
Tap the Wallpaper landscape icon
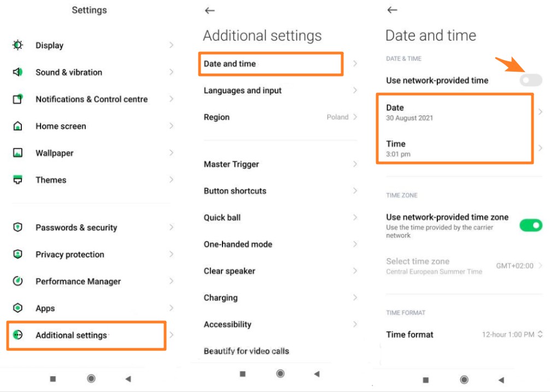point(17,153)
